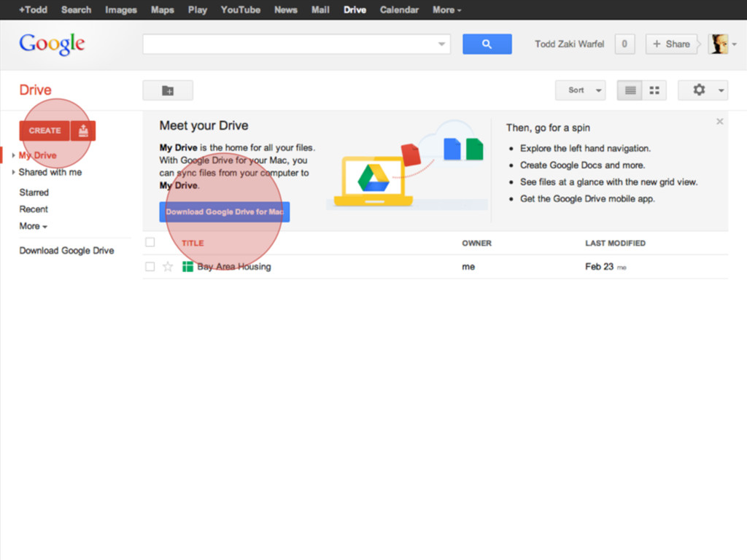Viewport: 747px width, 560px height.
Task: Open Calendar in the top bar
Action: coord(399,9)
